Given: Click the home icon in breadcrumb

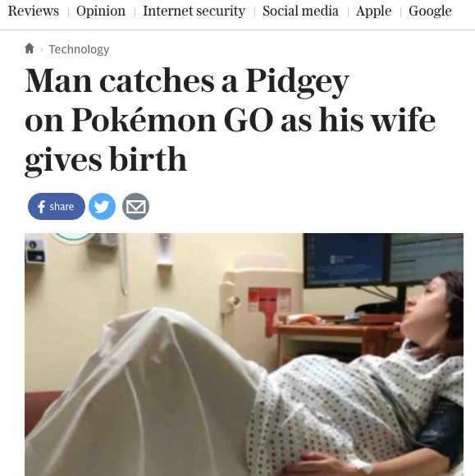Looking at the screenshot, I should click(x=30, y=48).
